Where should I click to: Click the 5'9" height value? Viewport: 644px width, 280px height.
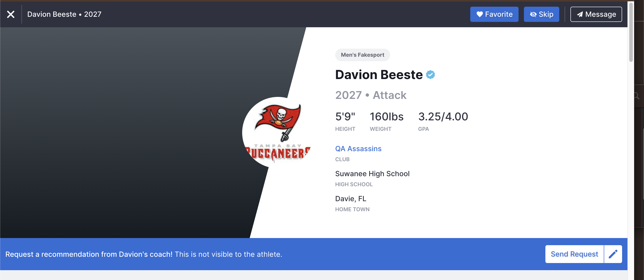coord(345,117)
